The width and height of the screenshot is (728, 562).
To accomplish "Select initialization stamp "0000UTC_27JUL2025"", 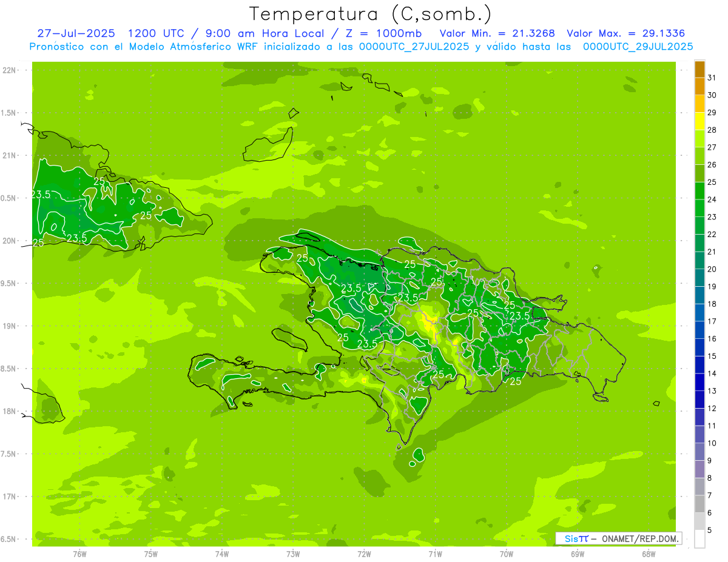I will pos(414,46).
